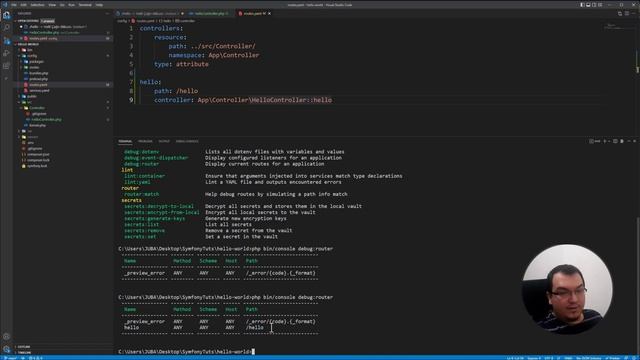The width and height of the screenshot is (640, 360).
Task: Expand the bin folder
Action: [x=29, y=50]
